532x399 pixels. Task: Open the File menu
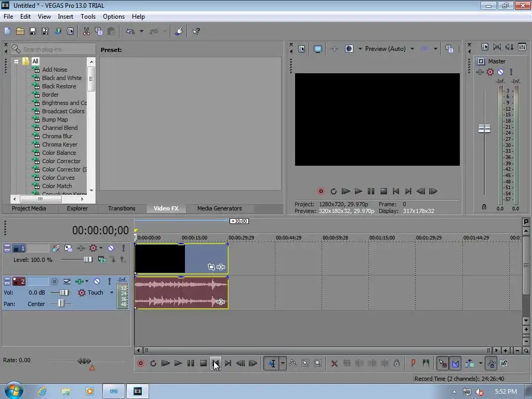tap(8, 17)
